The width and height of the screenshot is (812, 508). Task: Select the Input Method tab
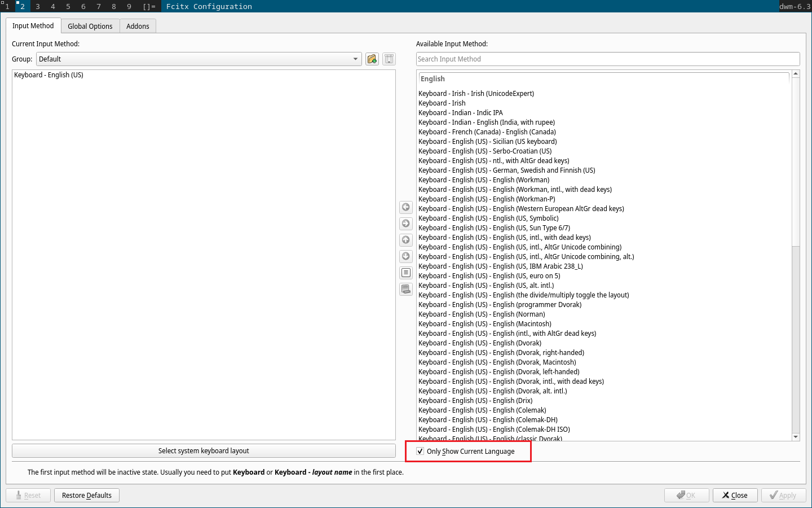tap(33, 26)
